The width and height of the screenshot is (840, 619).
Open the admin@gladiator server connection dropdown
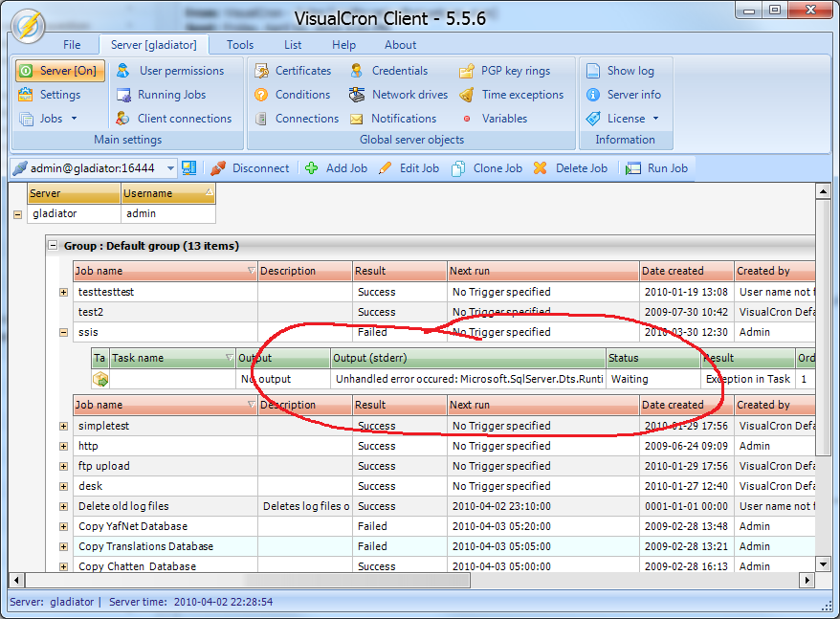[171, 168]
